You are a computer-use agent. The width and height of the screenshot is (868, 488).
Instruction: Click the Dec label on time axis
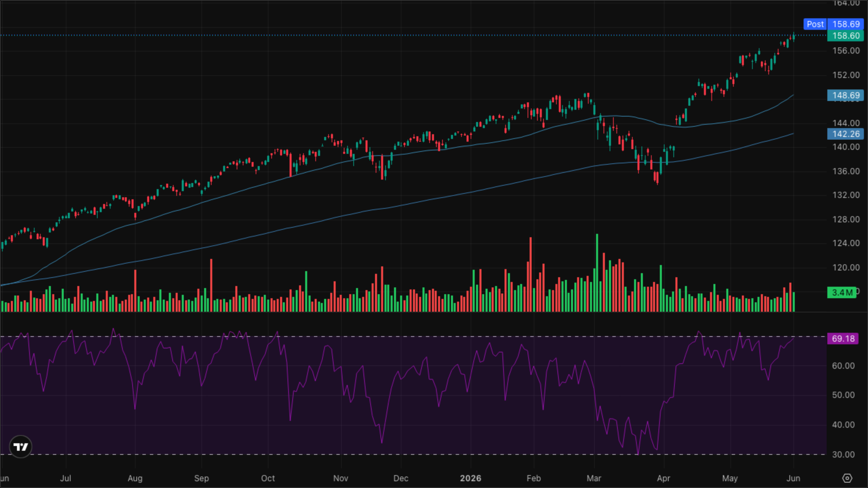pos(400,478)
